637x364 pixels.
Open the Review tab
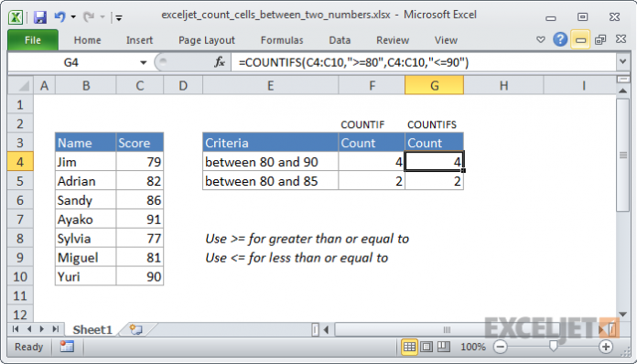tap(393, 40)
